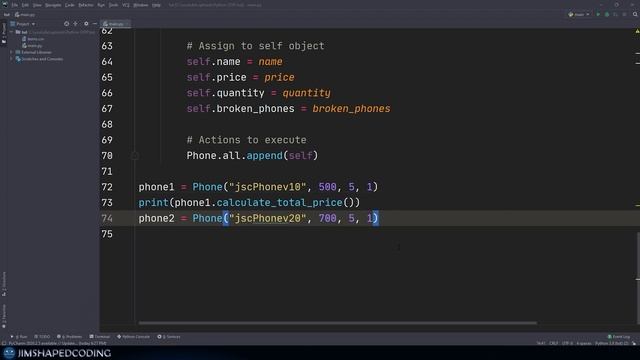Open the View menu
Image resolution: width=640 pixels, height=360 pixels.
(37, 5)
